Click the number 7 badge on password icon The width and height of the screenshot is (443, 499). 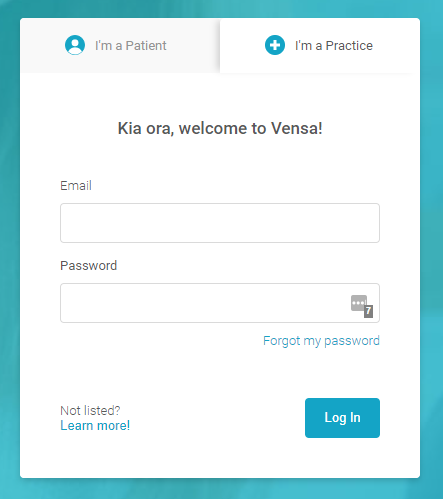coord(368,311)
